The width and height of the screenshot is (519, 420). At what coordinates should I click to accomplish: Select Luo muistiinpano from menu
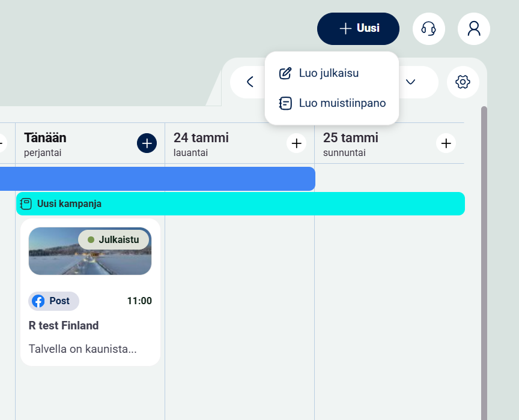click(x=342, y=103)
